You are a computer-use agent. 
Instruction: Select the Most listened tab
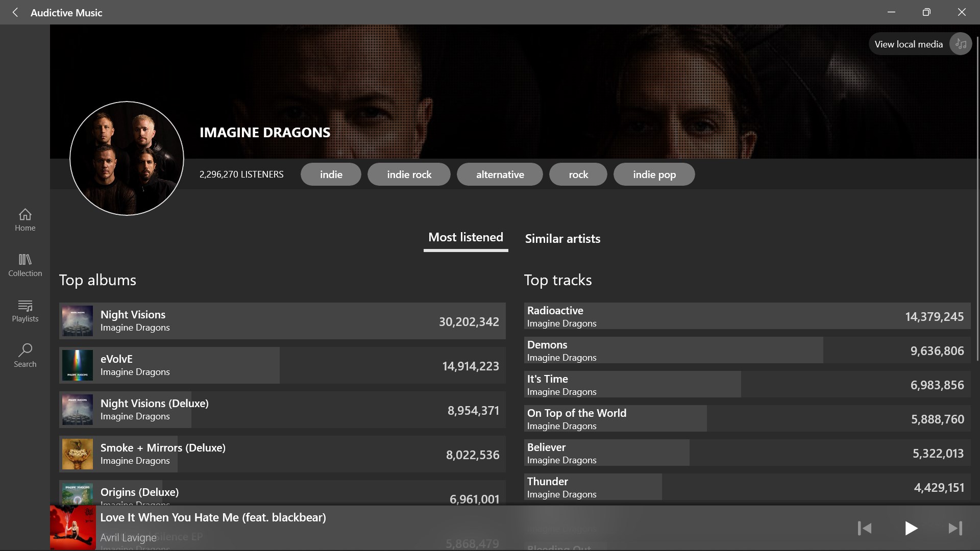(x=465, y=238)
